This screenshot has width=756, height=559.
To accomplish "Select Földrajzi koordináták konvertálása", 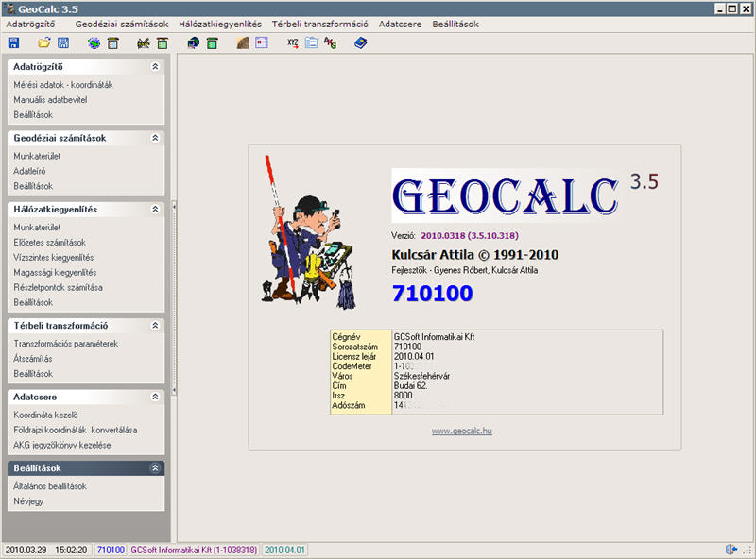I will point(76,430).
